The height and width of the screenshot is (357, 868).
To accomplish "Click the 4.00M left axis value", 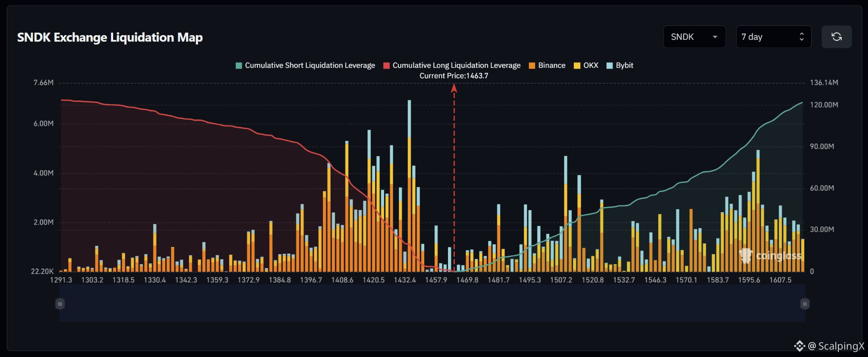I will (x=44, y=173).
